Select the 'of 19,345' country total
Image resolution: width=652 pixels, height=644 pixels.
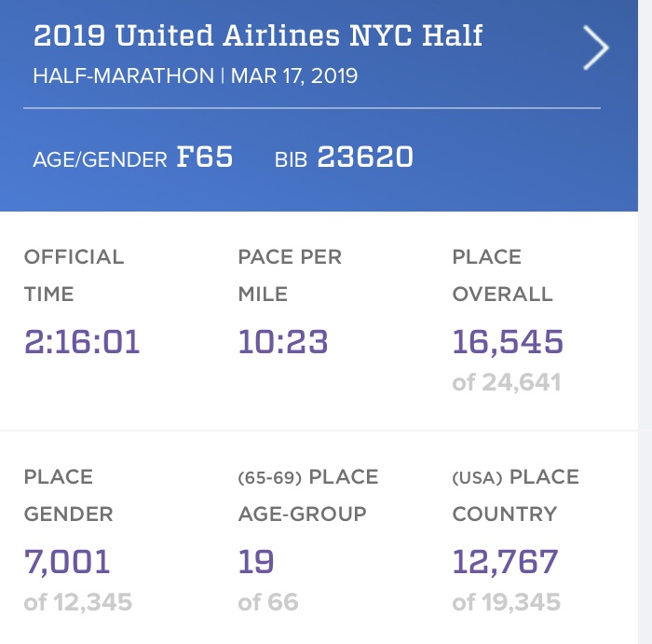coord(507,602)
